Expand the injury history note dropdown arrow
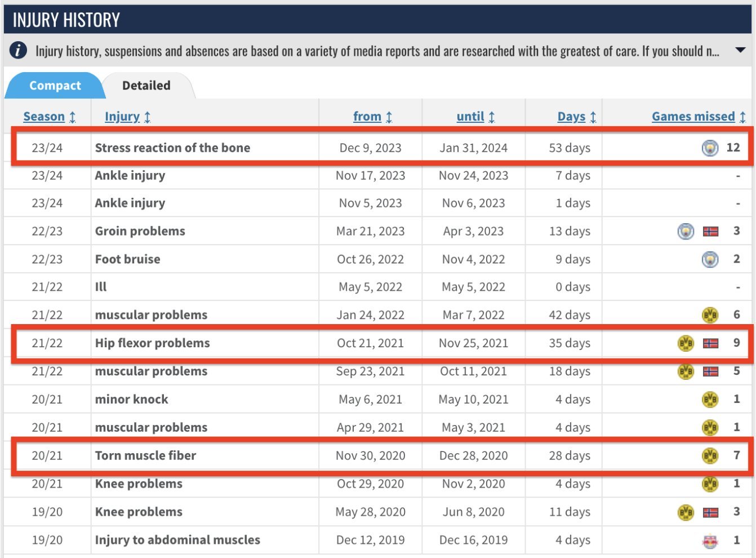756x558 pixels. pos(741,50)
